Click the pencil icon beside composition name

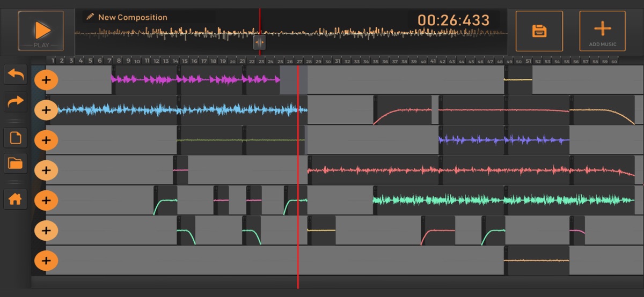click(x=90, y=17)
